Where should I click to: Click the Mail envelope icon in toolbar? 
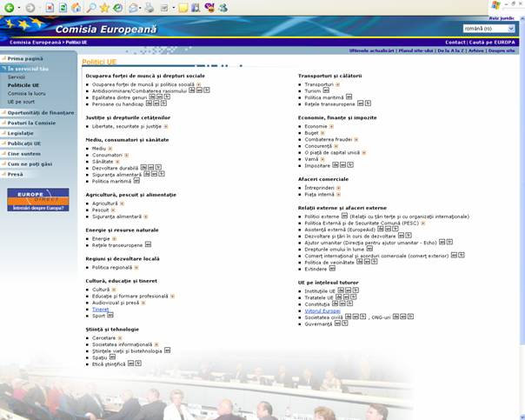133,7
